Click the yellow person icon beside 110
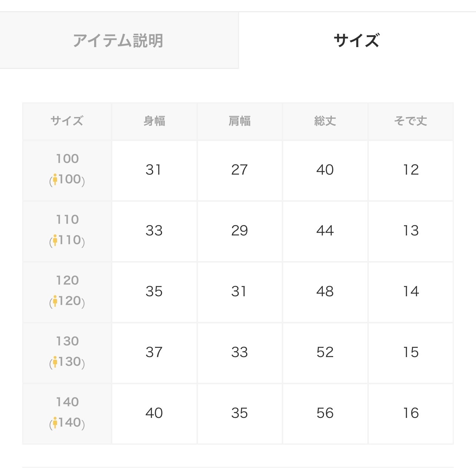The height and width of the screenshot is (468, 476). click(55, 240)
